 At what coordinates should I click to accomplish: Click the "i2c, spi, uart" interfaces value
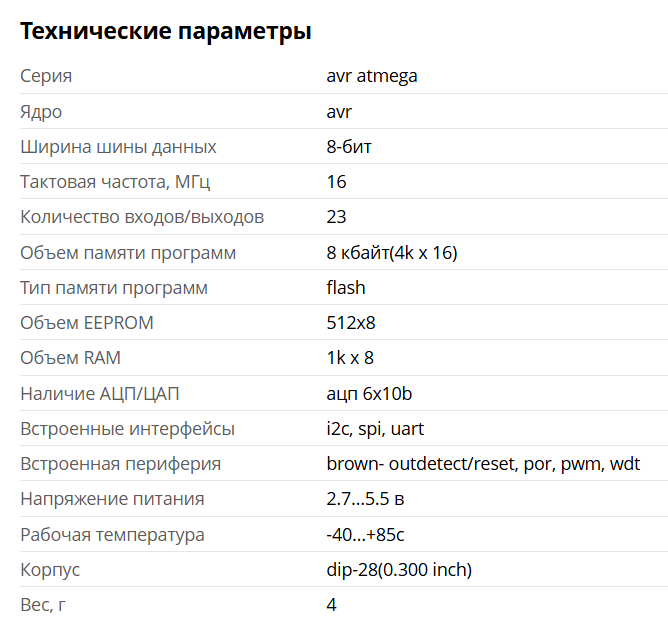pos(377,429)
